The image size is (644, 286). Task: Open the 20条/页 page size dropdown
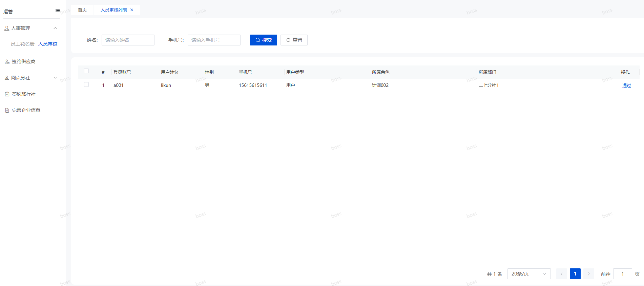click(528, 274)
